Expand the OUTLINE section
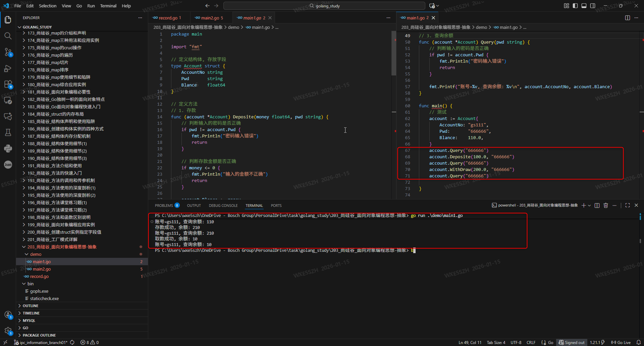The height and width of the screenshot is (346, 644). point(82,306)
